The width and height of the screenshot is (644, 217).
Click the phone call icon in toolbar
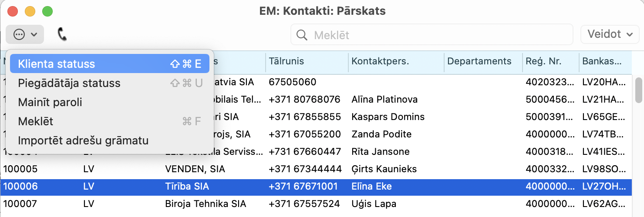tap(62, 34)
